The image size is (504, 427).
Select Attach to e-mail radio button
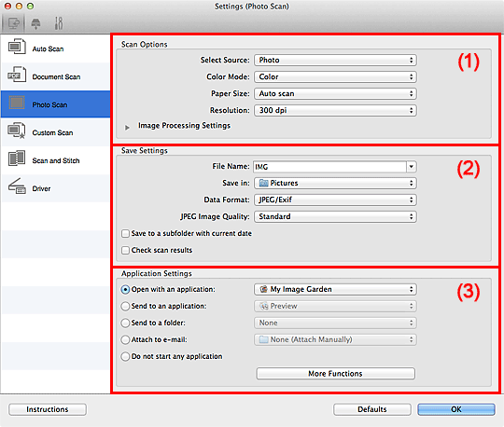(125, 339)
